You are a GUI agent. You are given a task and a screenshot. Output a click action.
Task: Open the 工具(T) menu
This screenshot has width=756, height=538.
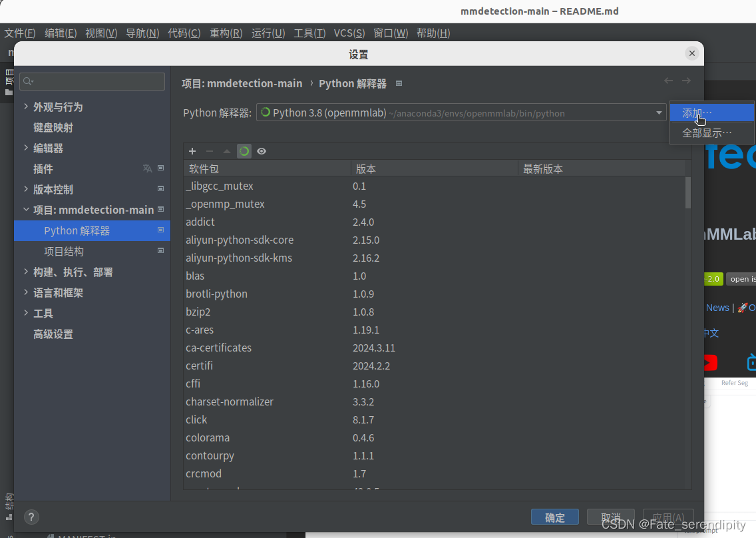tap(309, 32)
